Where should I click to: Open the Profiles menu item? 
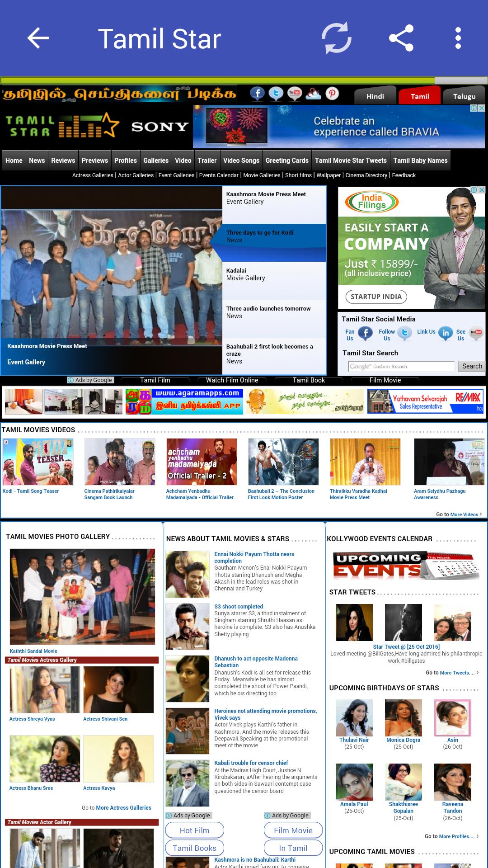click(126, 160)
